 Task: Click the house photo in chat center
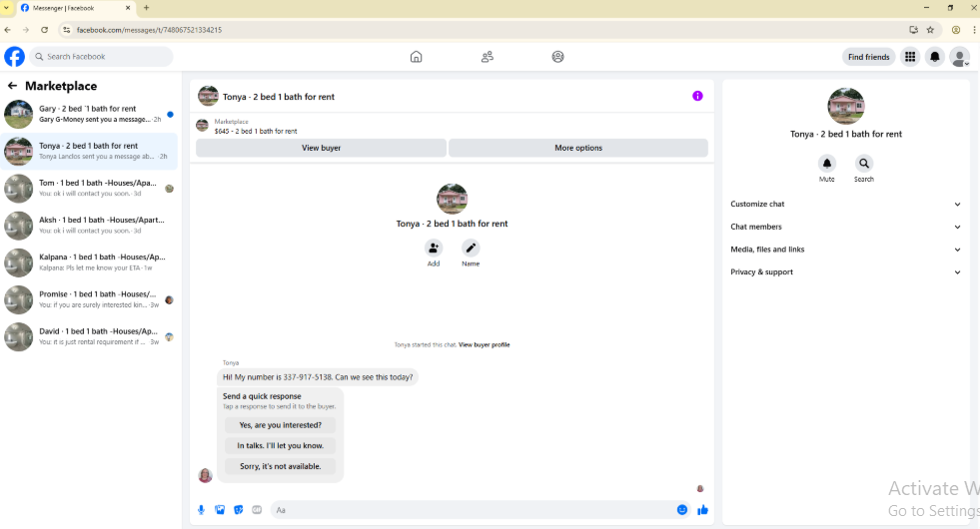(x=452, y=199)
